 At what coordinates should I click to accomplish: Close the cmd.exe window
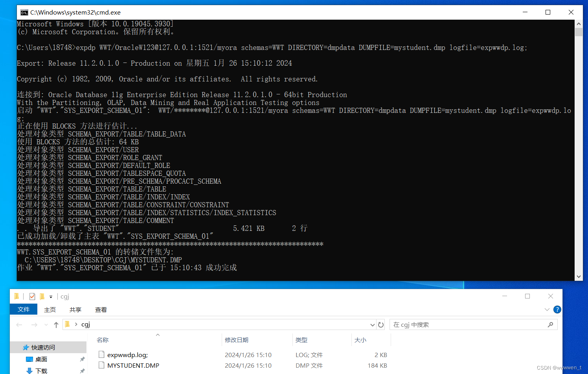(571, 12)
